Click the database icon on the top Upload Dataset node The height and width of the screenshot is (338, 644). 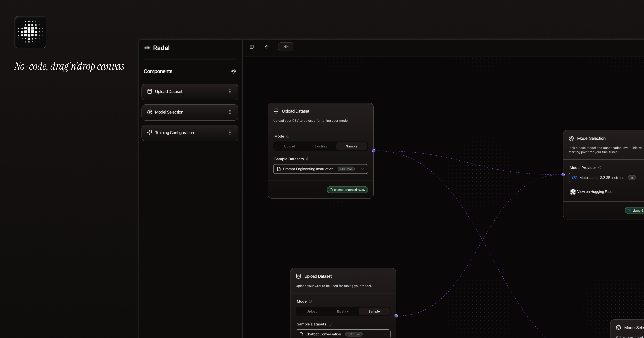point(276,111)
